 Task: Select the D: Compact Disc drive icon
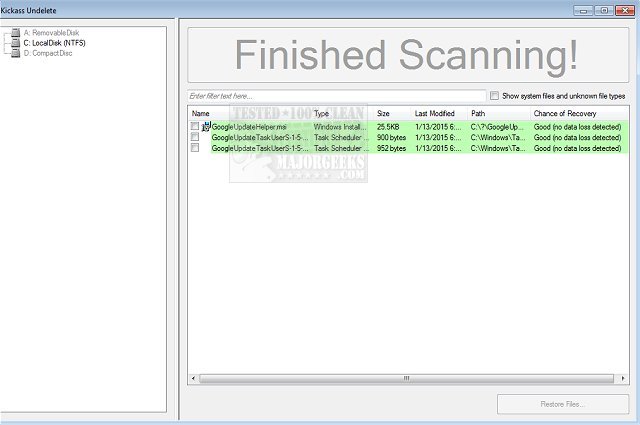[x=15, y=53]
